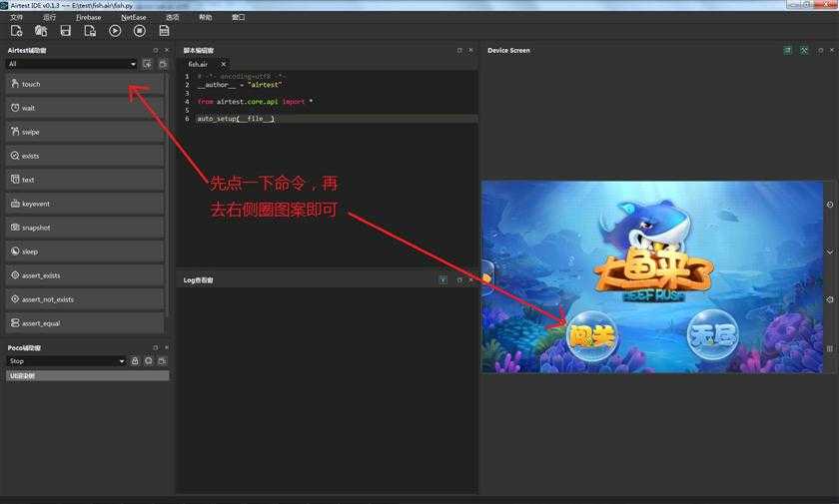The width and height of the screenshot is (839, 504).
Task: Select the wait command
Action: click(85, 108)
